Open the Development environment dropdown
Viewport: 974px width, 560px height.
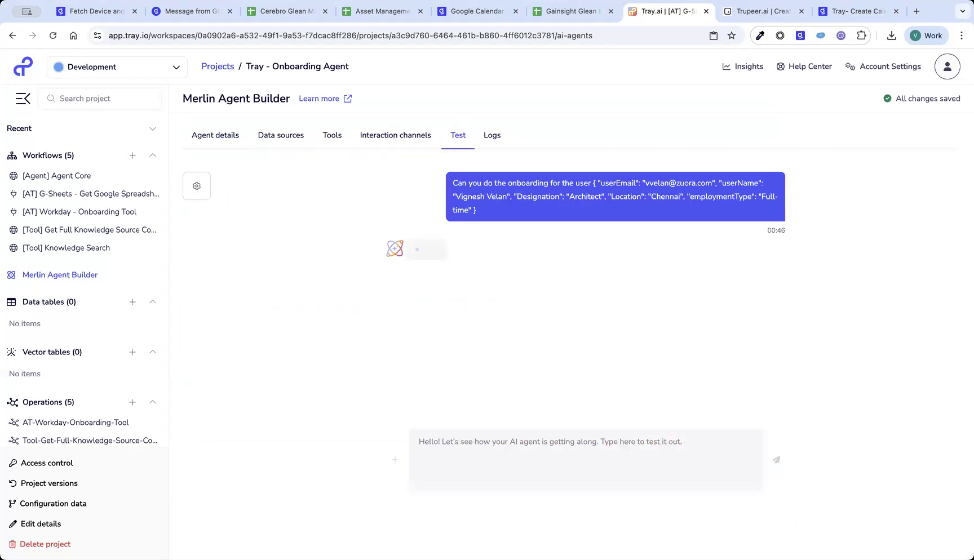pyautogui.click(x=117, y=66)
